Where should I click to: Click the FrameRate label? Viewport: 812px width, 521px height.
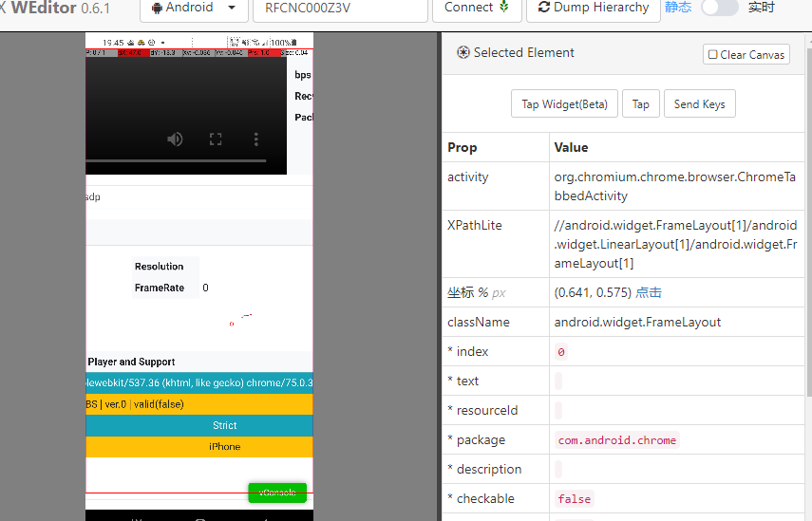point(160,288)
